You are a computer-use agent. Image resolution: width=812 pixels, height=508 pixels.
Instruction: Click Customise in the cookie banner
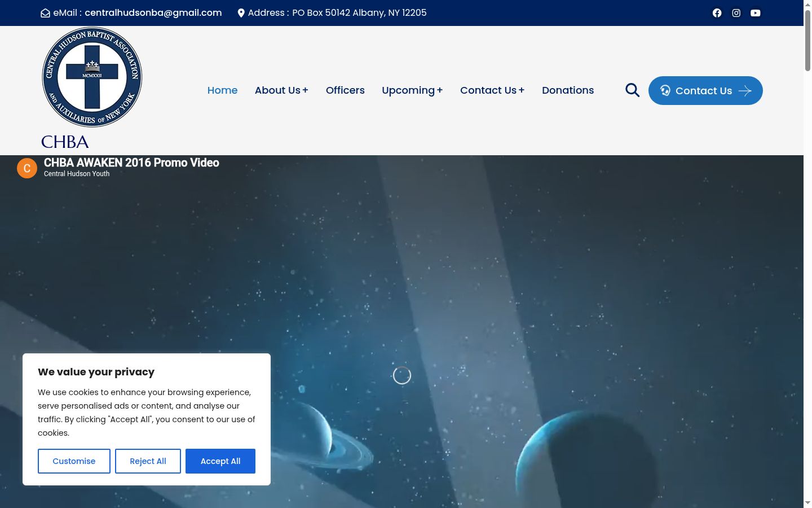click(74, 461)
